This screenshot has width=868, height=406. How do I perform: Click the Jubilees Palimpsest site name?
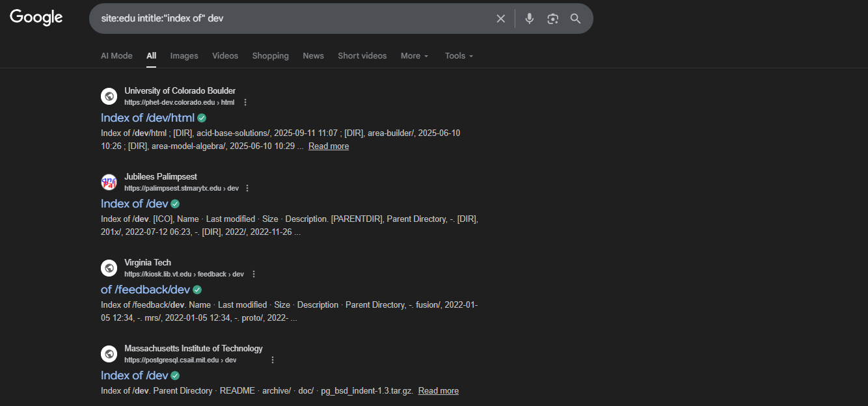click(x=161, y=177)
